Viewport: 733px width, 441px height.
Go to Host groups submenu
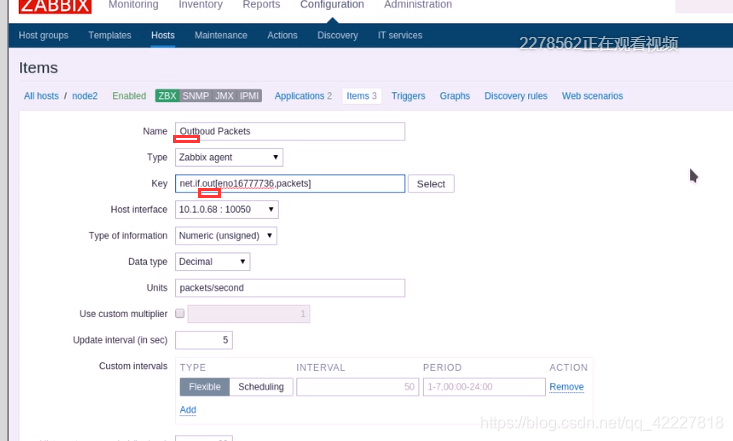click(x=43, y=36)
